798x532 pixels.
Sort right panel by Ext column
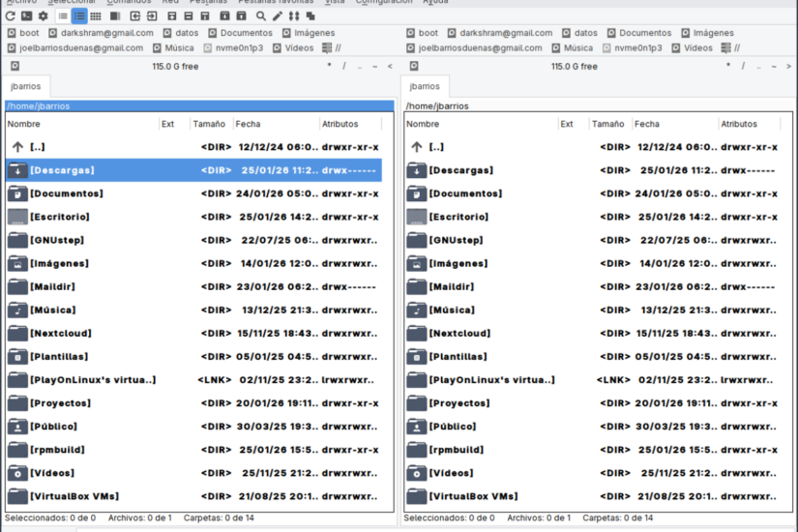[x=574, y=124]
